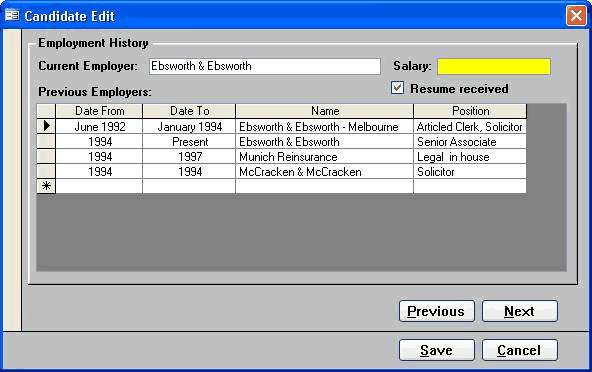Click the top-left select-all corner of the grid
Screen dimensions: 592x372
click(x=46, y=111)
